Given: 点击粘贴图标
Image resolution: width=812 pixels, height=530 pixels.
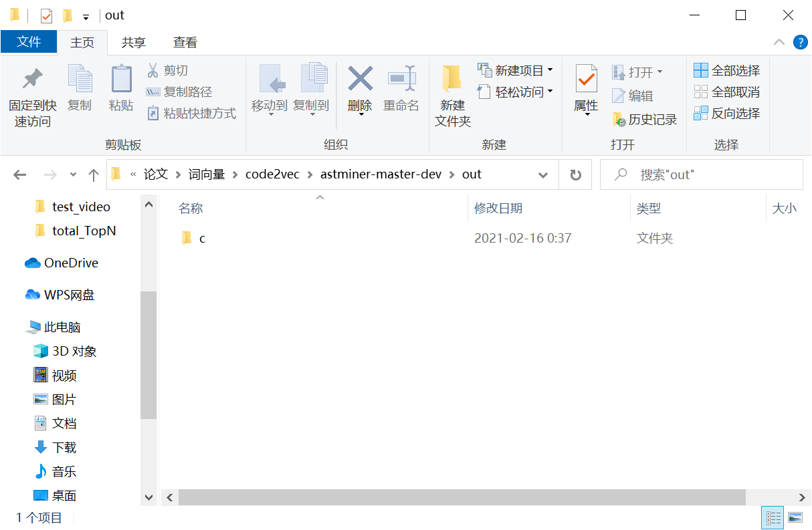Looking at the screenshot, I should [121, 87].
